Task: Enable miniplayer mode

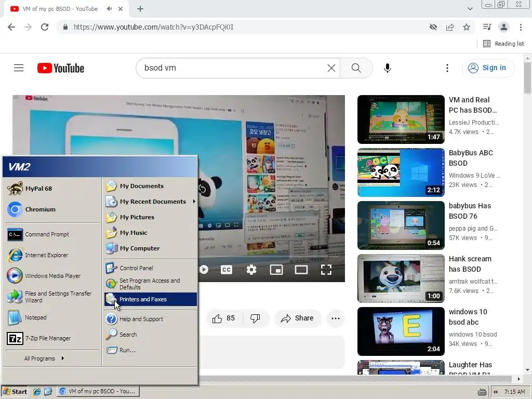Action: pos(276,270)
